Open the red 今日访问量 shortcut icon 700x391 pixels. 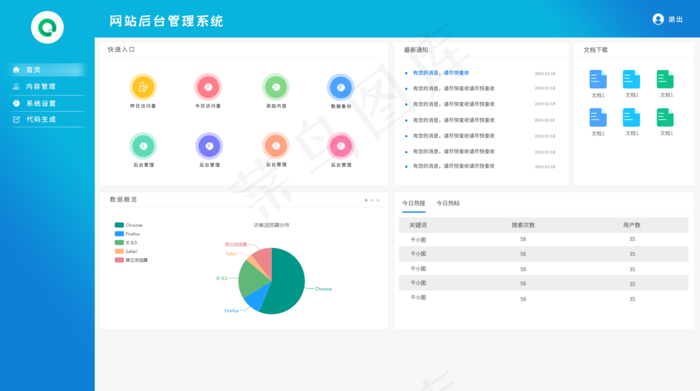pos(208,87)
